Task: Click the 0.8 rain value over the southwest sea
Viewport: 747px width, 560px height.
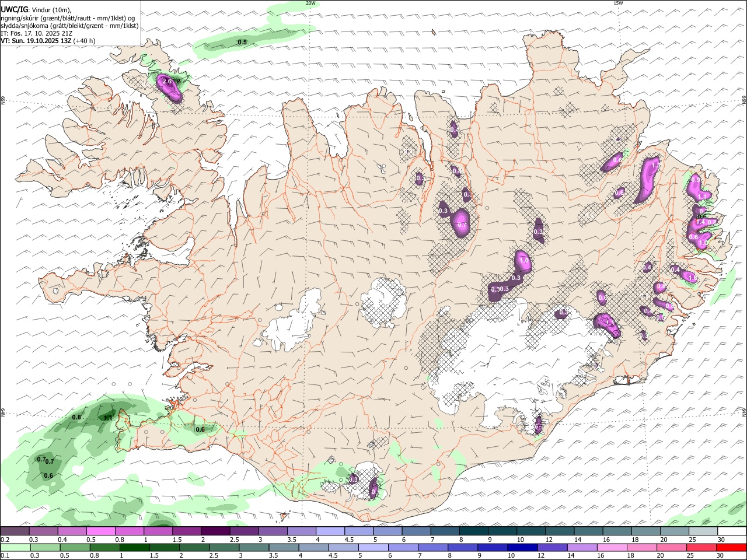Action: coord(76,417)
